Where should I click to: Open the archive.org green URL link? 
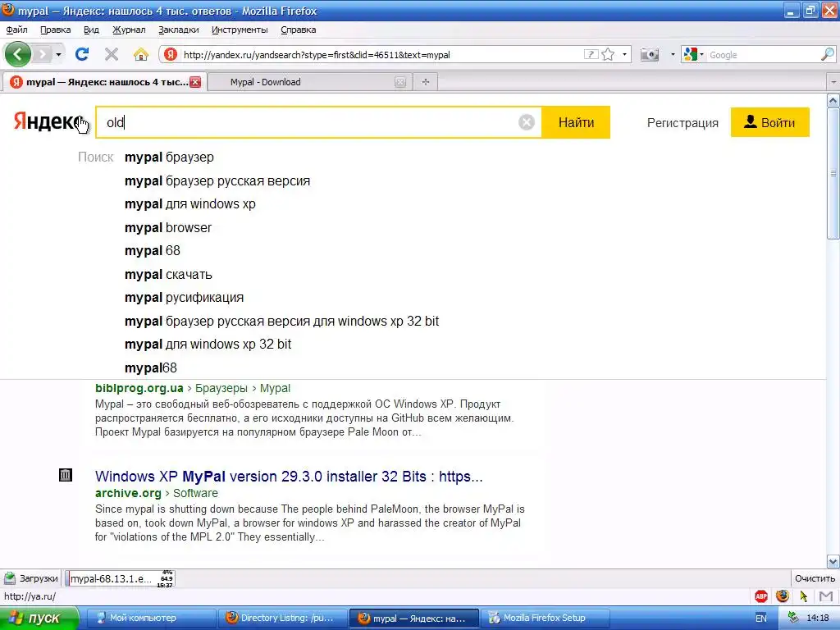click(128, 493)
